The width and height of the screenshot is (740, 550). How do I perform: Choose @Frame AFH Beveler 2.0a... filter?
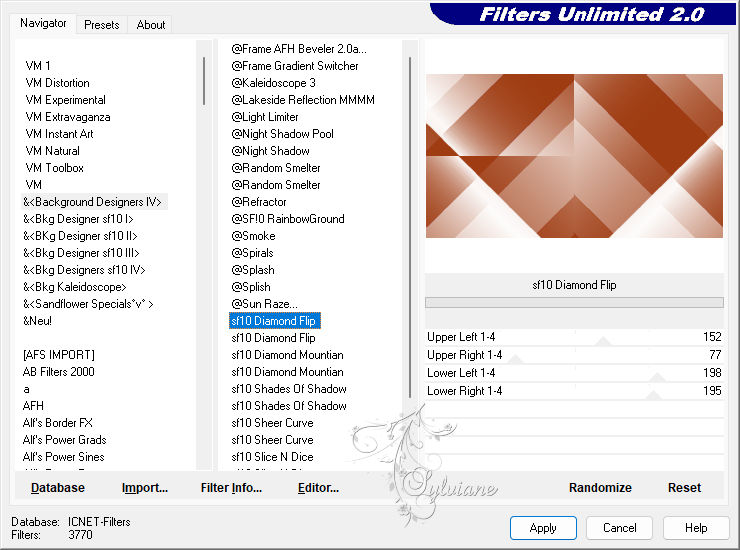[x=299, y=49]
